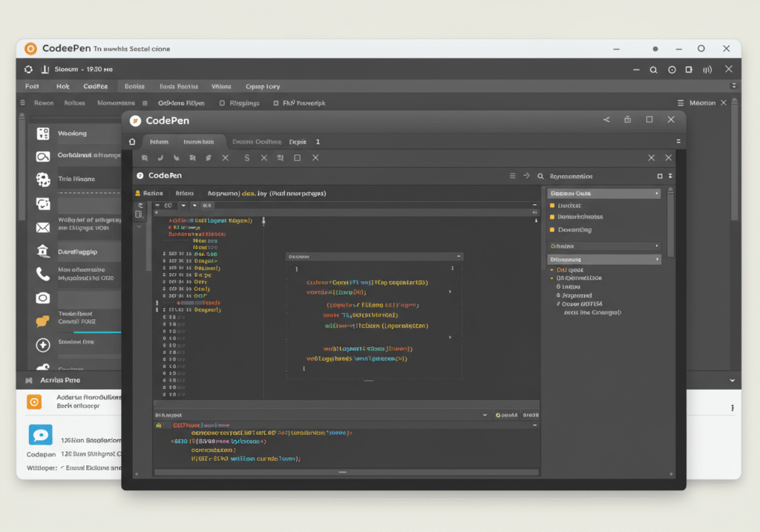
Task: Open the Codfce menu in back window
Action: tap(96, 86)
